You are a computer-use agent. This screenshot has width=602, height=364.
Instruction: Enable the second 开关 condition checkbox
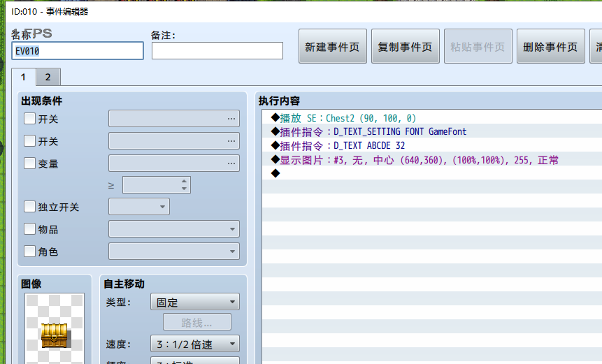pyautogui.click(x=29, y=140)
